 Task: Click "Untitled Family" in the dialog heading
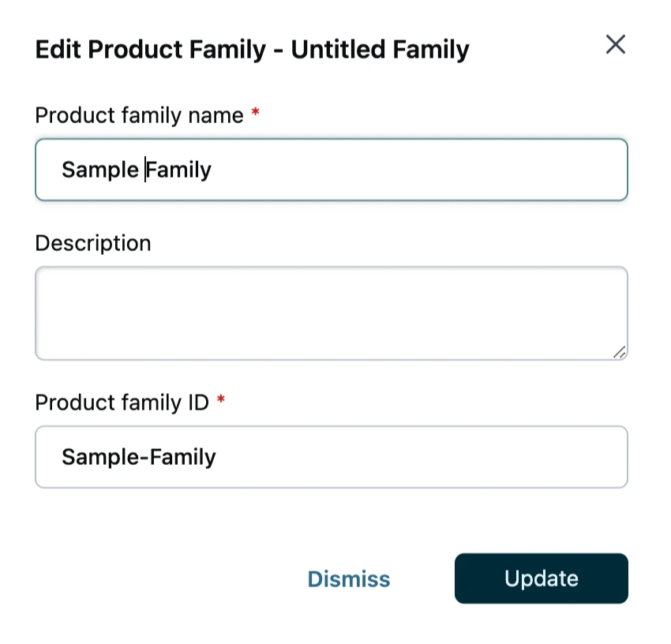(380, 50)
